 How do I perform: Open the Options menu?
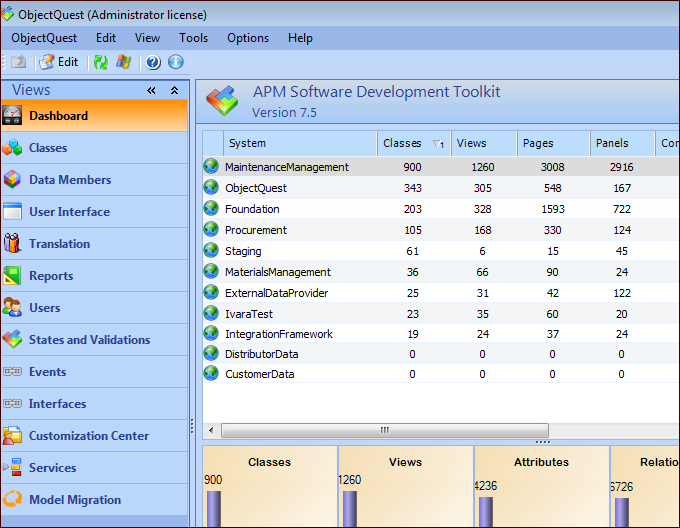point(248,38)
